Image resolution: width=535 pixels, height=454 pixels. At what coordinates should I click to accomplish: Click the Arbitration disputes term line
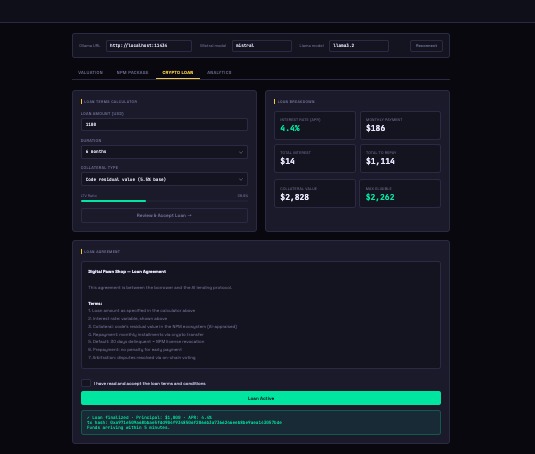[x=142, y=357]
